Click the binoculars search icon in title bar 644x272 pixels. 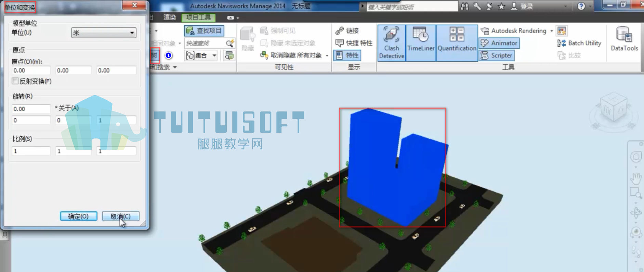tap(464, 6)
